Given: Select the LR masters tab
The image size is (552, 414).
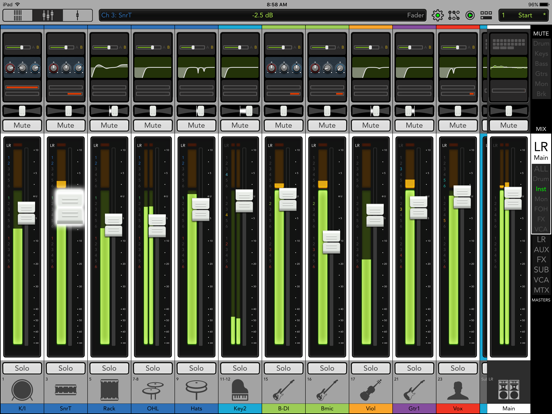Looking at the screenshot, I should pyautogui.click(x=541, y=239).
